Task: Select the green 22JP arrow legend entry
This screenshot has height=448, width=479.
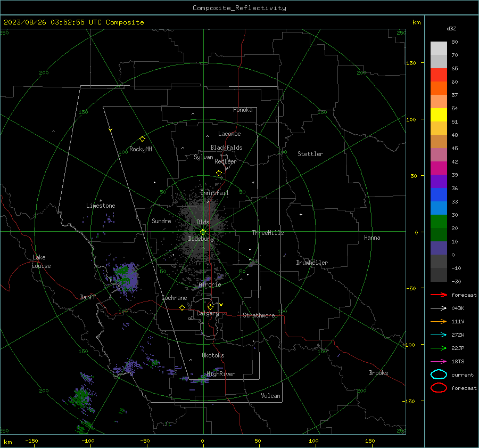Action: (439, 348)
